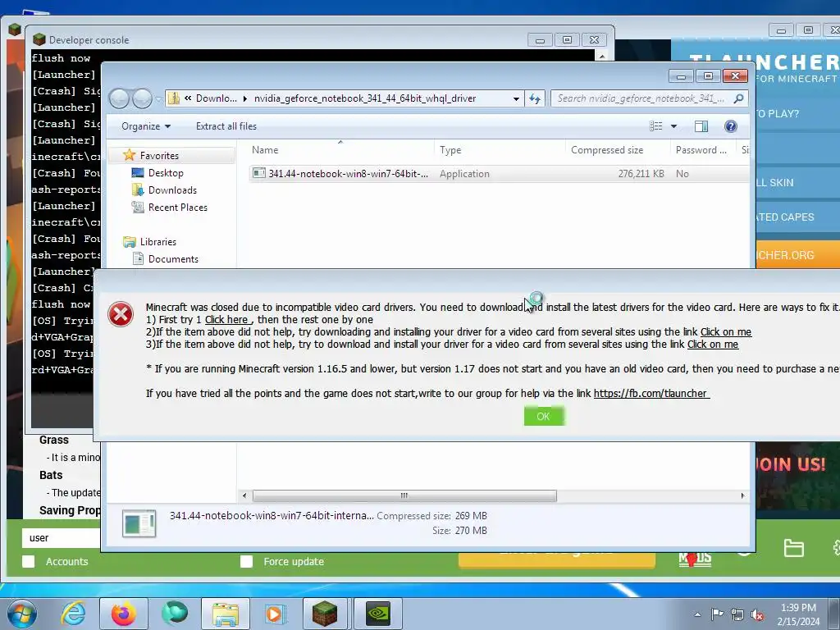Click the Explorer Back navigation button
The width and height of the screenshot is (840, 630).
point(119,98)
